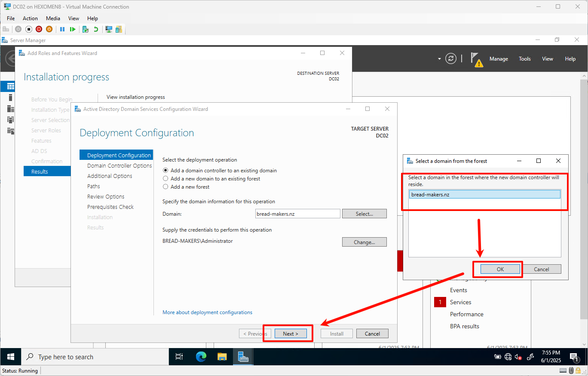Image resolution: width=588 pixels, height=376 pixels.
Task: Revert the VM using the green arrow icon
Action: tap(96, 29)
